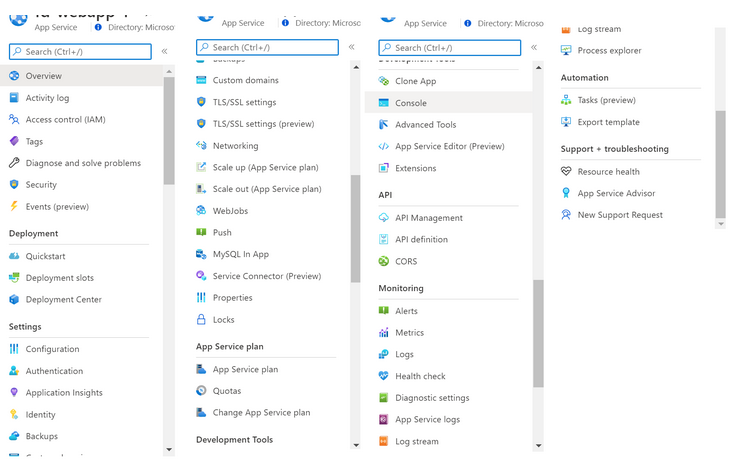The height and width of the screenshot is (470, 752).
Task: Open Tasks (preview) under Automation
Action: [607, 100]
